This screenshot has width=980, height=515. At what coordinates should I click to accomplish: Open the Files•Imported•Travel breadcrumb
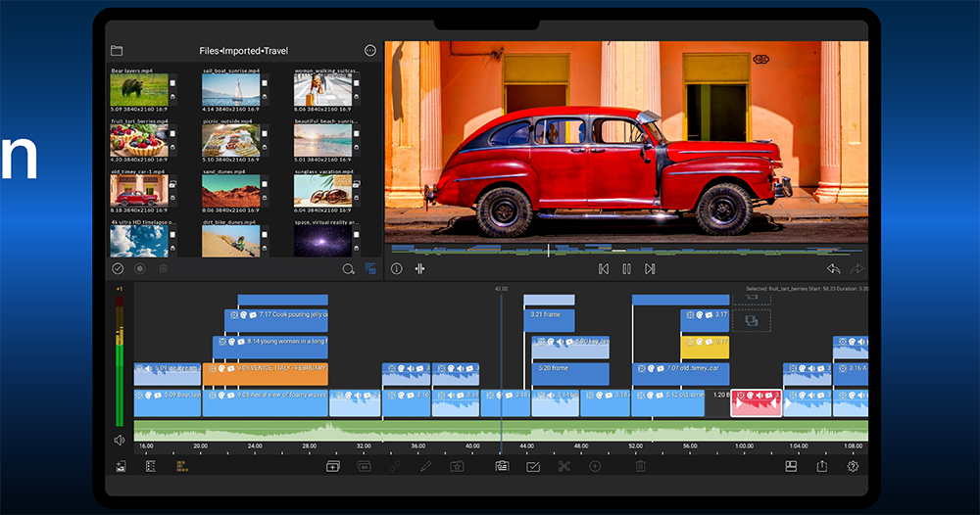tap(243, 51)
